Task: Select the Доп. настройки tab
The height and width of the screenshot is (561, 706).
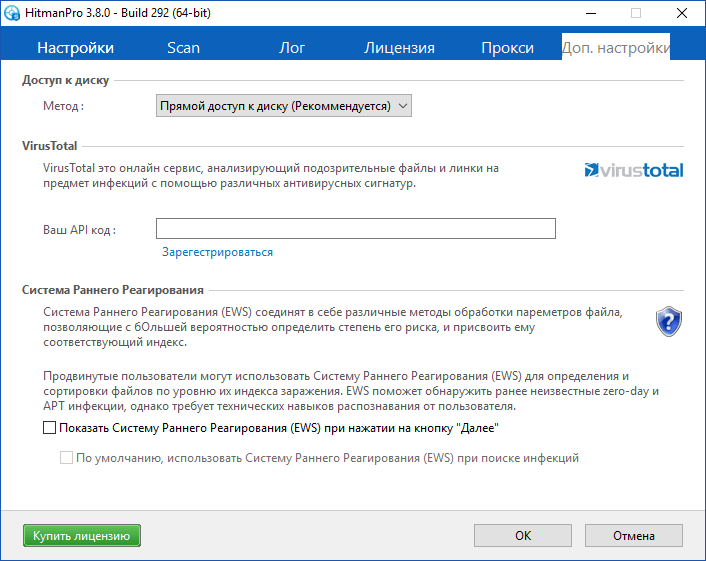Action: coord(615,48)
